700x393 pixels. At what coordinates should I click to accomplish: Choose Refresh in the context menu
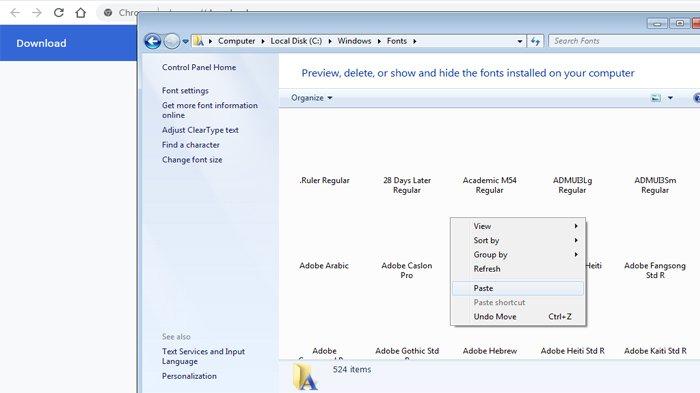(518, 269)
